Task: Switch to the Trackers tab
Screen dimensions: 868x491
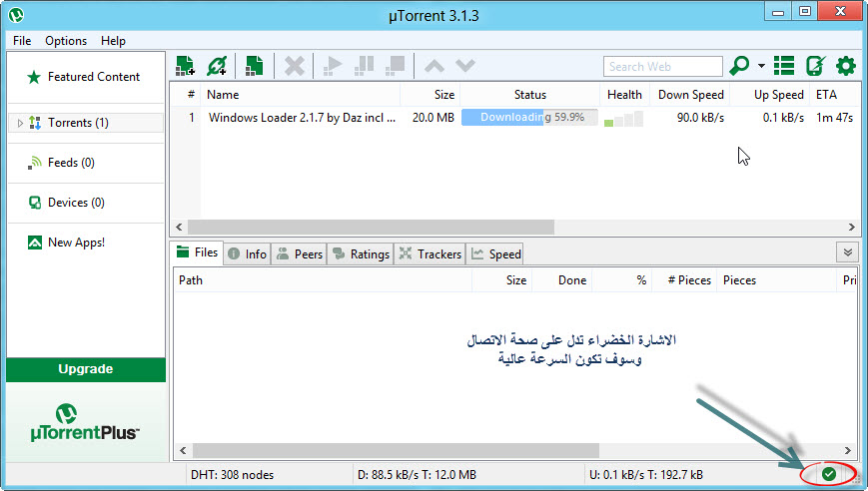Action: (431, 254)
